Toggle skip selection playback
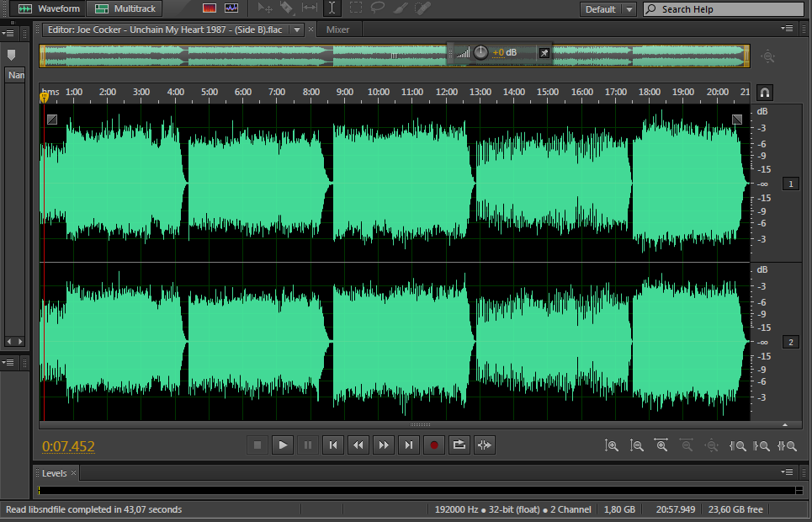Screen dimensions: 812x522 (484, 445)
